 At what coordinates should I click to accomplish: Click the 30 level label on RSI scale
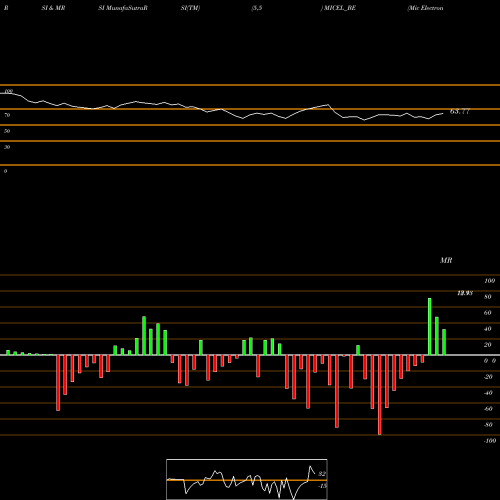(x=7, y=147)
